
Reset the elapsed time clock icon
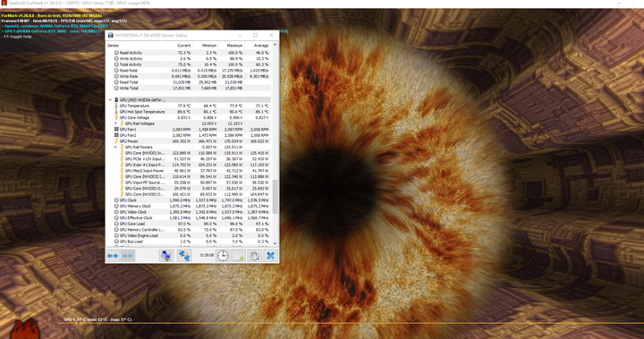tap(223, 256)
